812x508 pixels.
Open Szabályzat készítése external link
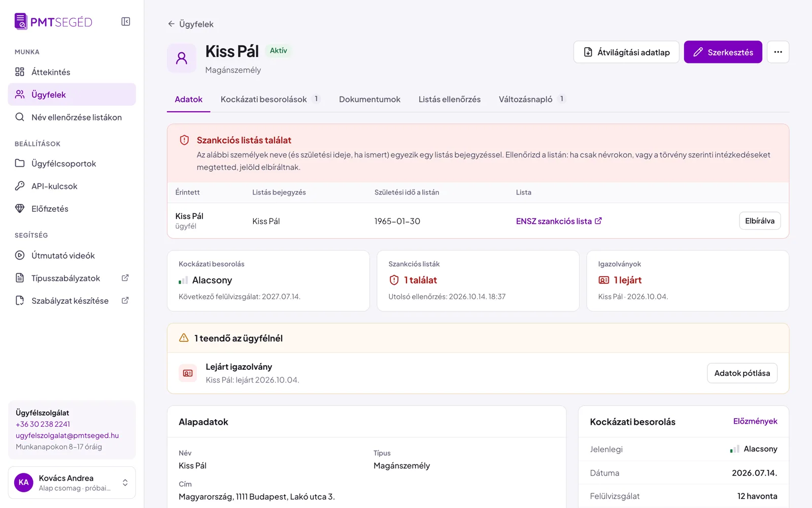click(72, 301)
